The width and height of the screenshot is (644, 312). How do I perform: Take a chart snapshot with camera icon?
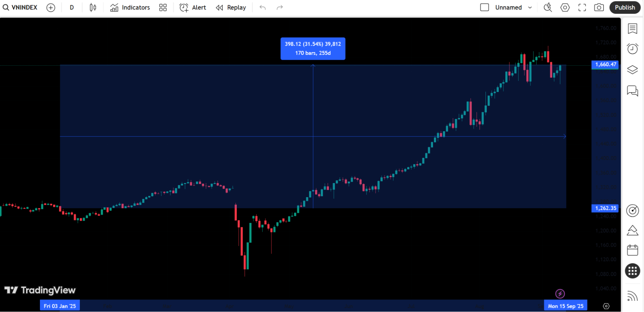coord(599,7)
